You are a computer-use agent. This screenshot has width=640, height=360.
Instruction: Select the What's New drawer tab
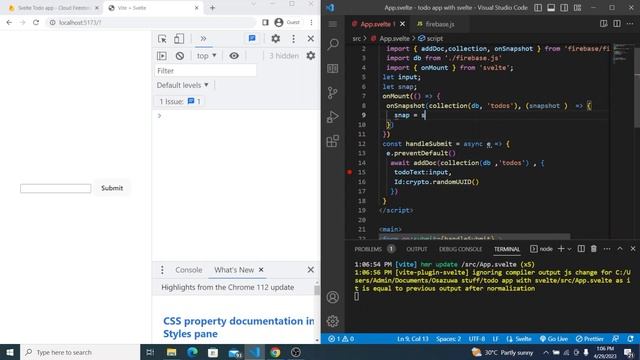pyautogui.click(x=234, y=270)
